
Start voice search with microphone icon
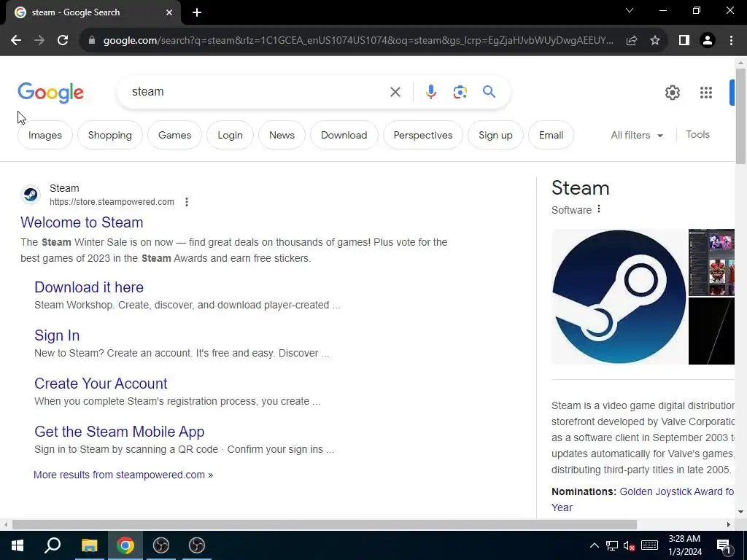pyautogui.click(x=430, y=92)
